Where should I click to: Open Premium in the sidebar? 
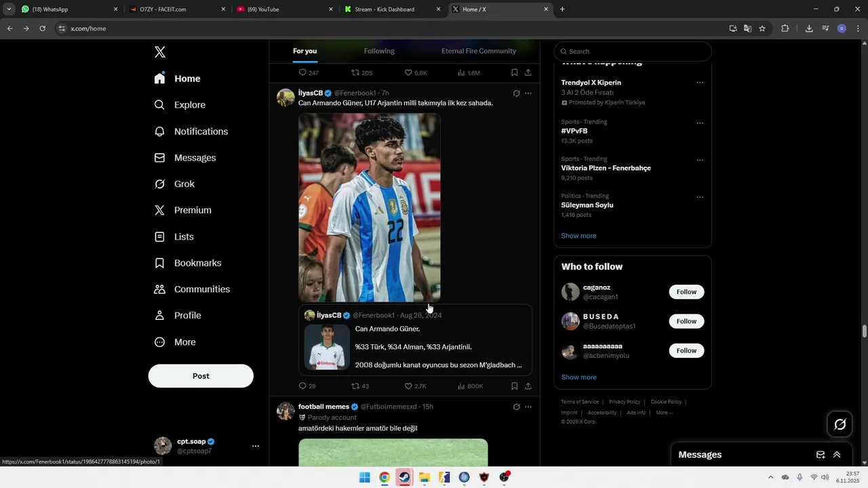pos(183,210)
